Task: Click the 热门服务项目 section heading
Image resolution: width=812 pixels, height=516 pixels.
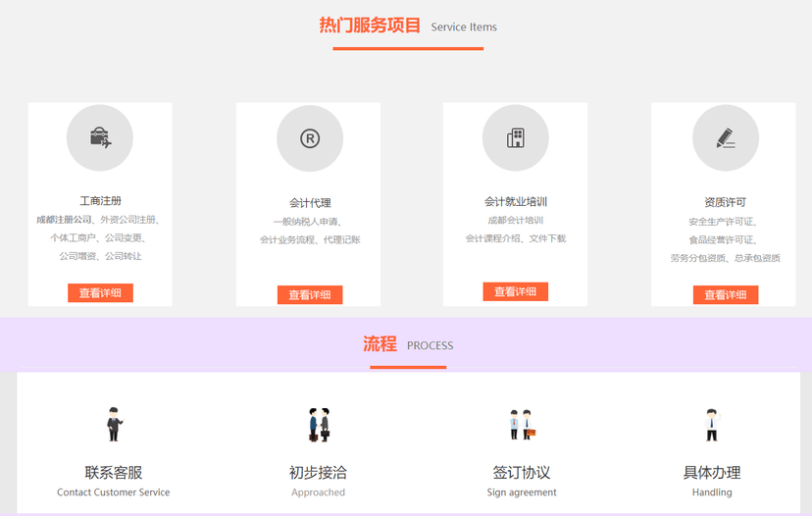Action: pyautogui.click(x=370, y=26)
